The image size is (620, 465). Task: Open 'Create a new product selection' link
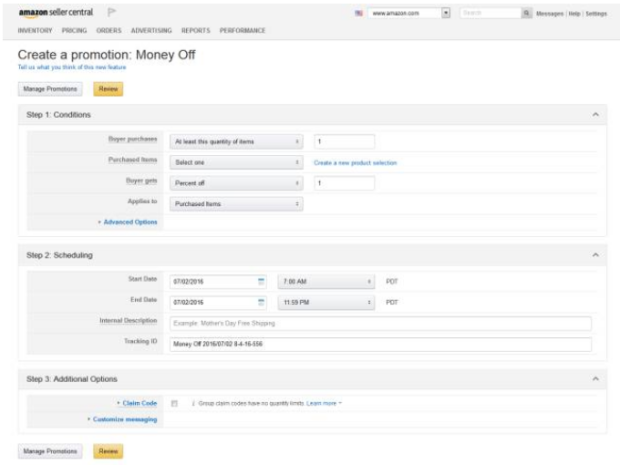click(x=355, y=163)
